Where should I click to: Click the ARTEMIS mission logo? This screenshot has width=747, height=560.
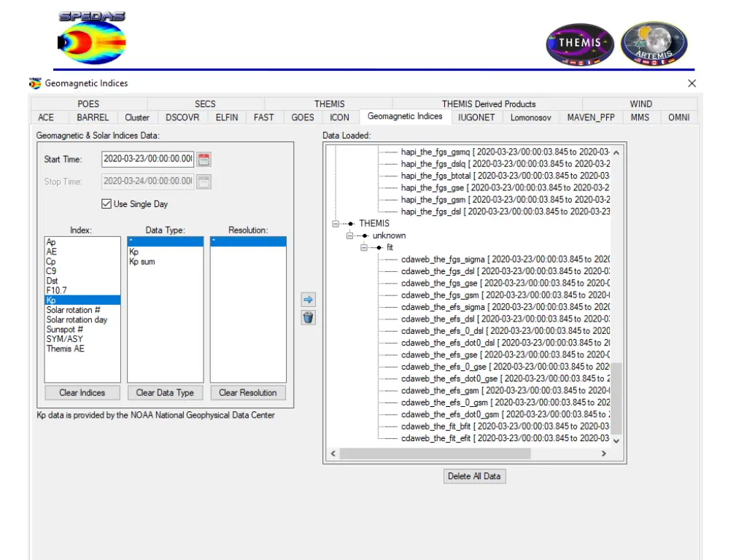pyautogui.click(x=654, y=44)
